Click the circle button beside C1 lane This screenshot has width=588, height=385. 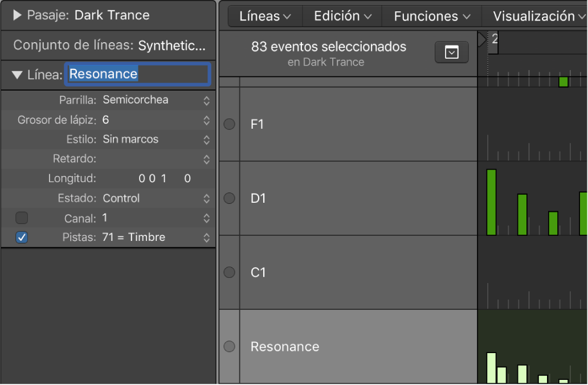230,272
